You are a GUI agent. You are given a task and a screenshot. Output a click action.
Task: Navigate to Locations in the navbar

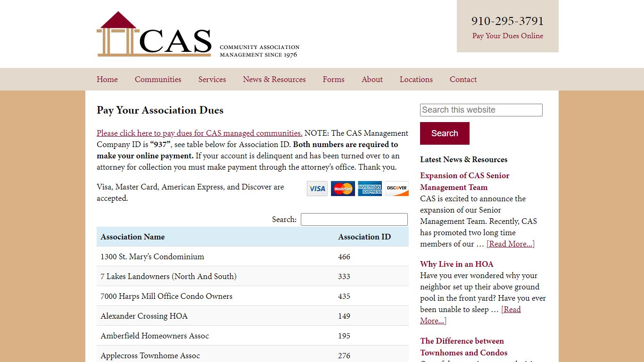(416, 79)
